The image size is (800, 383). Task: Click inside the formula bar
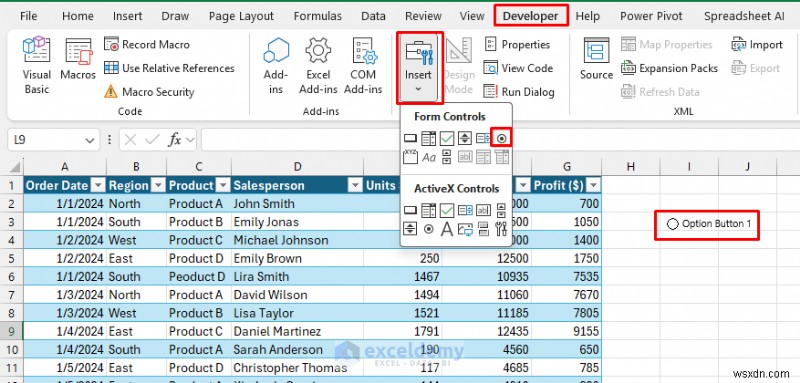[x=500, y=140]
